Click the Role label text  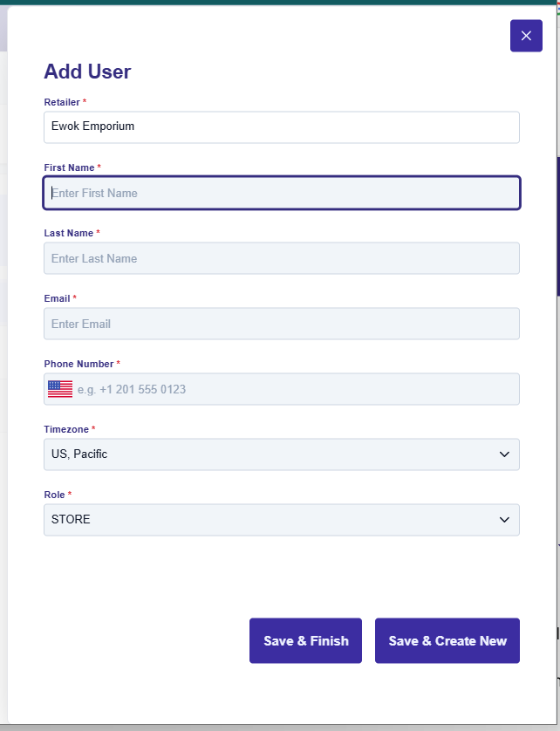point(54,495)
